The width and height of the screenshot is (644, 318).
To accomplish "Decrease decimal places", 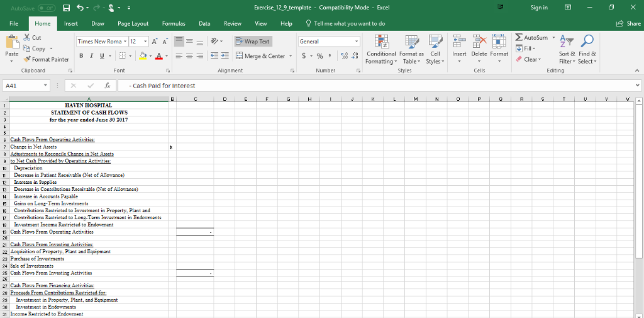I will [x=354, y=56].
